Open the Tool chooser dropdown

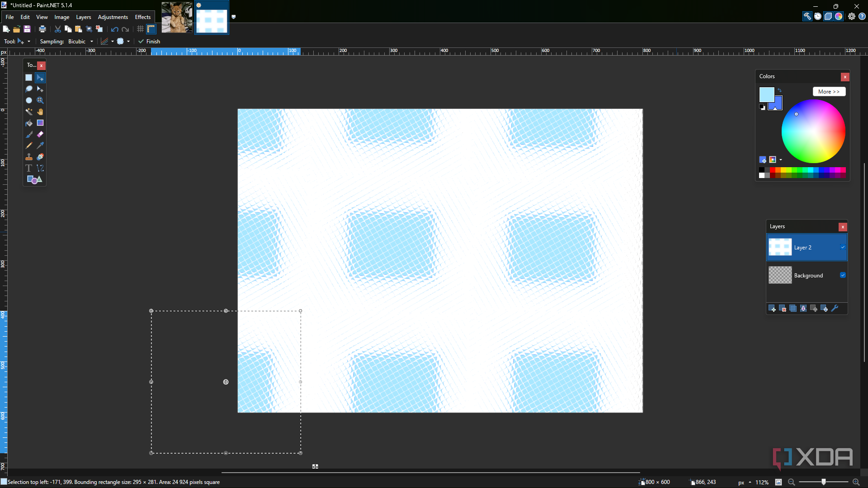pos(24,41)
